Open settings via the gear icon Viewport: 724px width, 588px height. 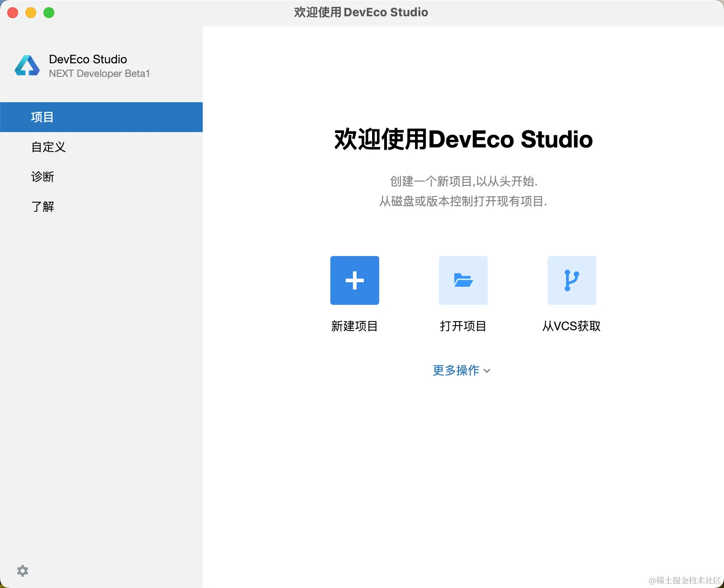click(x=23, y=571)
